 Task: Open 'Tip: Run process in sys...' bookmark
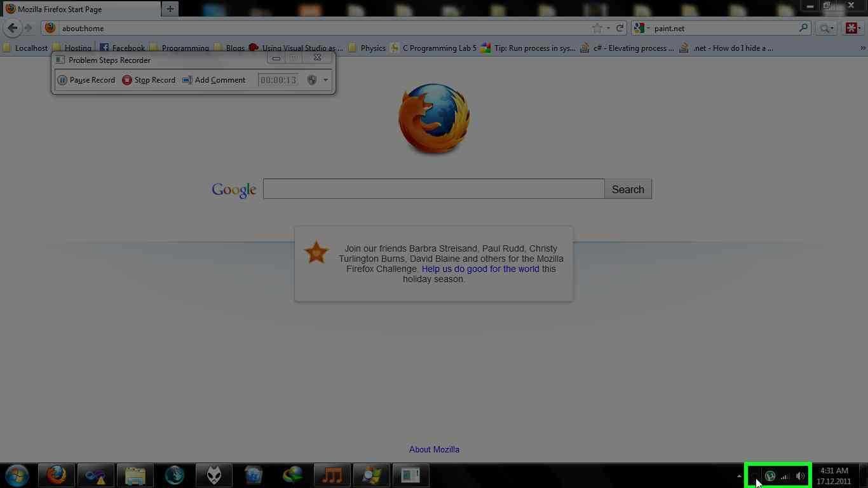[529, 48]
